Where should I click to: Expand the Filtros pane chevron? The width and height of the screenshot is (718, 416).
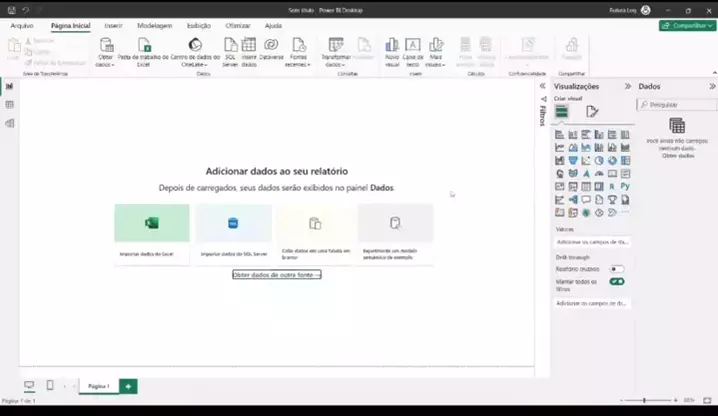click(x=542, y=86)
